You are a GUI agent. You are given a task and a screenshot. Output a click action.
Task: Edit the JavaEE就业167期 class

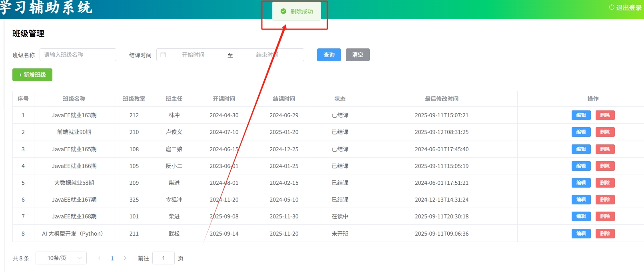581,200
